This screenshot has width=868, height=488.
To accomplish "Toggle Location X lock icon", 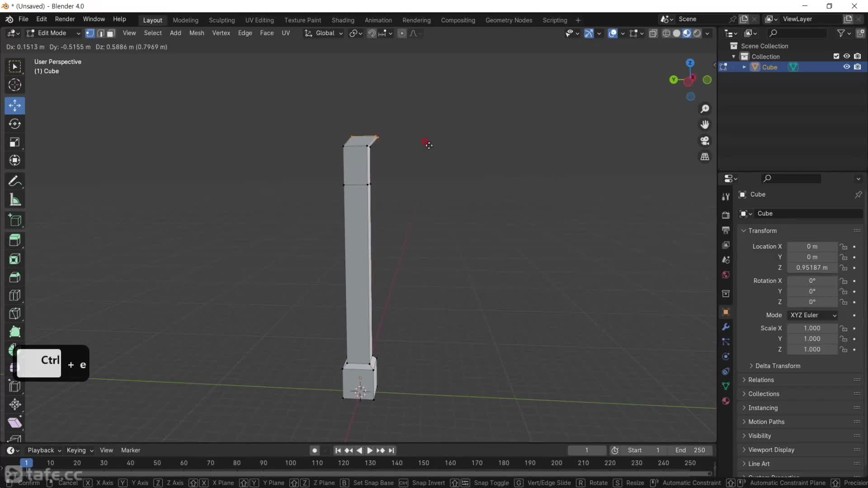I will pyautogui.click(x=844, y=247).
